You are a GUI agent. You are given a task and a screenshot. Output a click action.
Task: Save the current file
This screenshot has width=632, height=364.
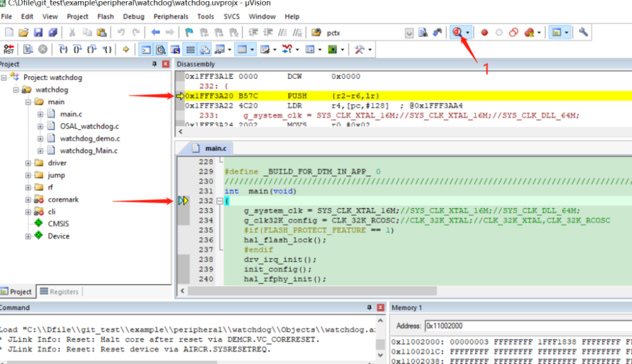click(38, 33)
